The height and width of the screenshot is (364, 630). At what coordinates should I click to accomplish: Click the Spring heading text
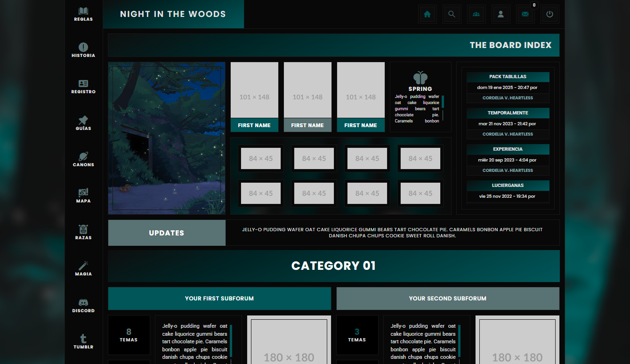point(420,89)
